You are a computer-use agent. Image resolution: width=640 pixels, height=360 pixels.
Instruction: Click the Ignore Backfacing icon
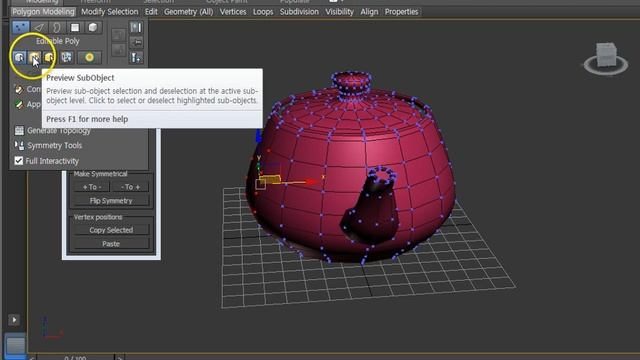point(67,57)
